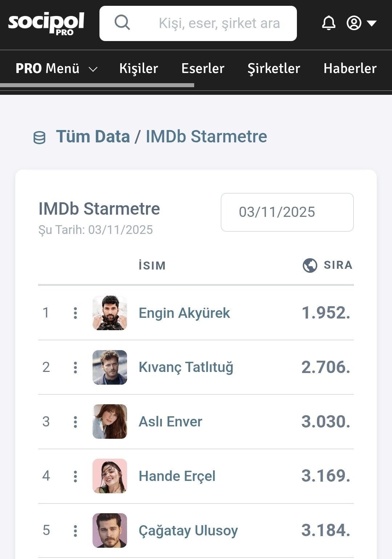
Task: Open the 03/11/2025 date picker
Action: [287, 212]
